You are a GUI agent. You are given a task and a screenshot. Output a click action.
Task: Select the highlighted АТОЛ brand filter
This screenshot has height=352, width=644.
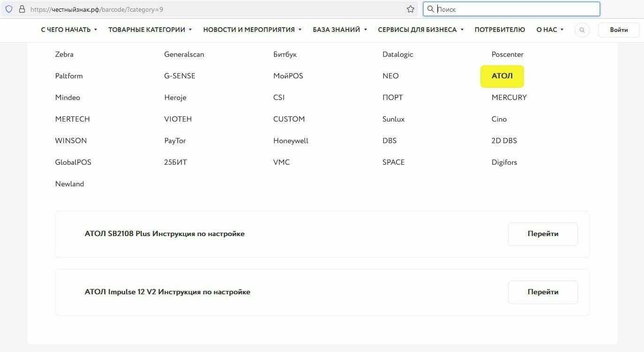coord(502,76)
